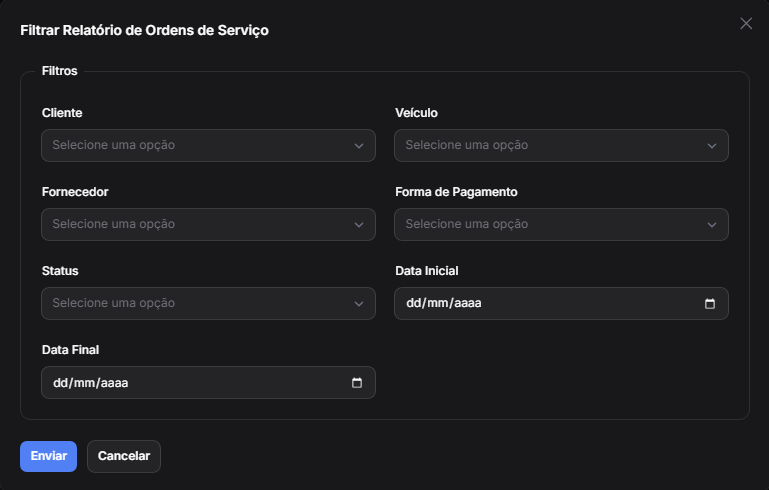Click the dialog title Filtrar Relatório

[x=144, y=30]
